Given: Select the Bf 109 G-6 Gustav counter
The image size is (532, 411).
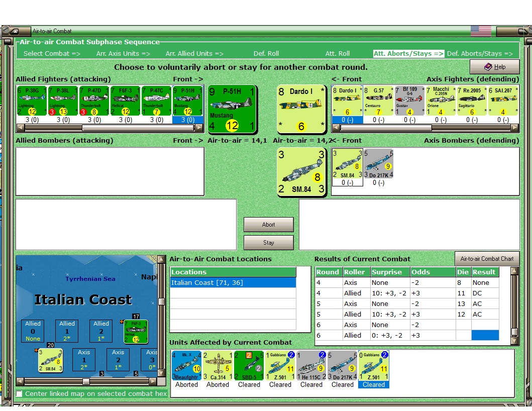Looking at the screenshot, I should pyautogui.click(x=410, y=101).
